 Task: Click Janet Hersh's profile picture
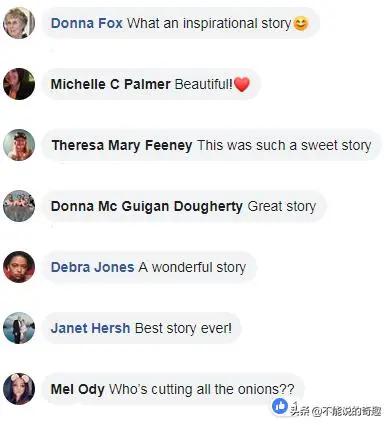point(19,328)
